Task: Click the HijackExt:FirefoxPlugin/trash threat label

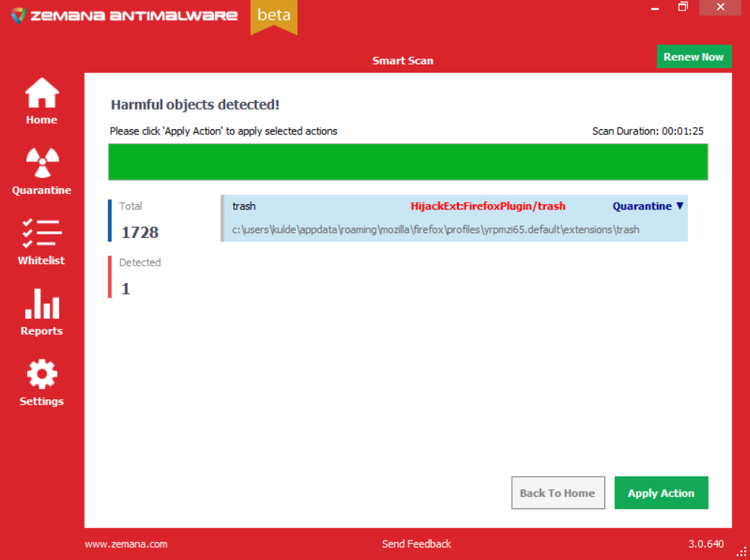Action: coord(488,206)
